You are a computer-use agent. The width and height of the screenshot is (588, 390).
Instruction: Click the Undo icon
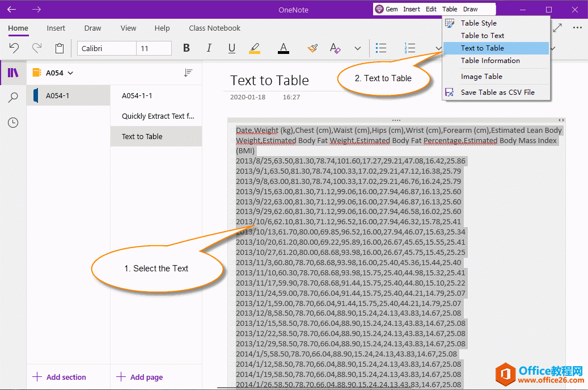[x=15, y=48]
